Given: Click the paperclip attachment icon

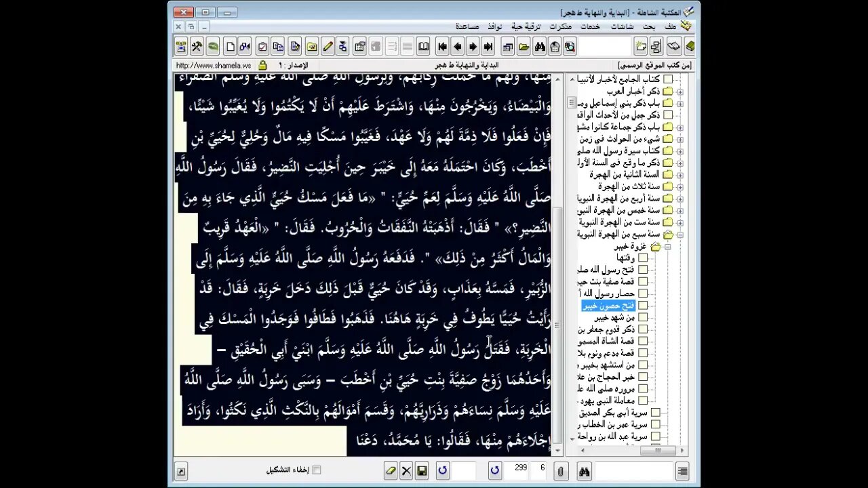Looking at the screenshot, I should click(561, 470).
